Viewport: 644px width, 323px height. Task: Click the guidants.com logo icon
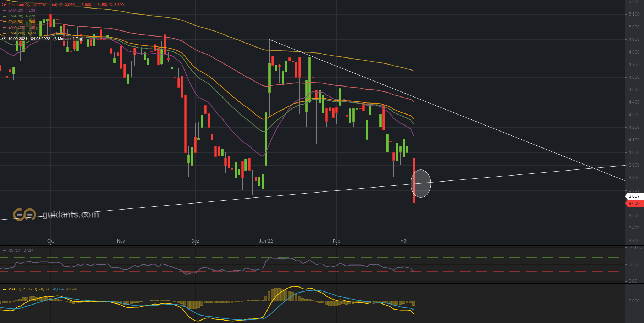[x=24, y=215]
